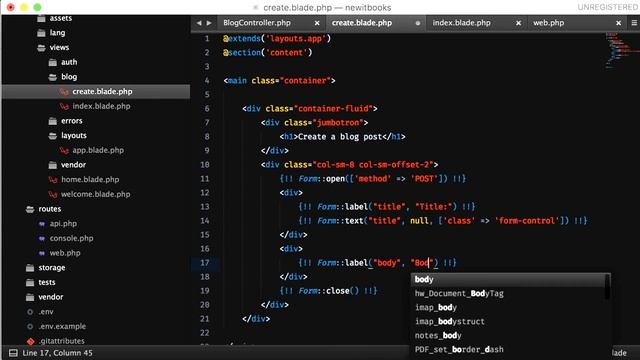
Task: Switch to the index.blade.php tab
Action: click(461, 23)
